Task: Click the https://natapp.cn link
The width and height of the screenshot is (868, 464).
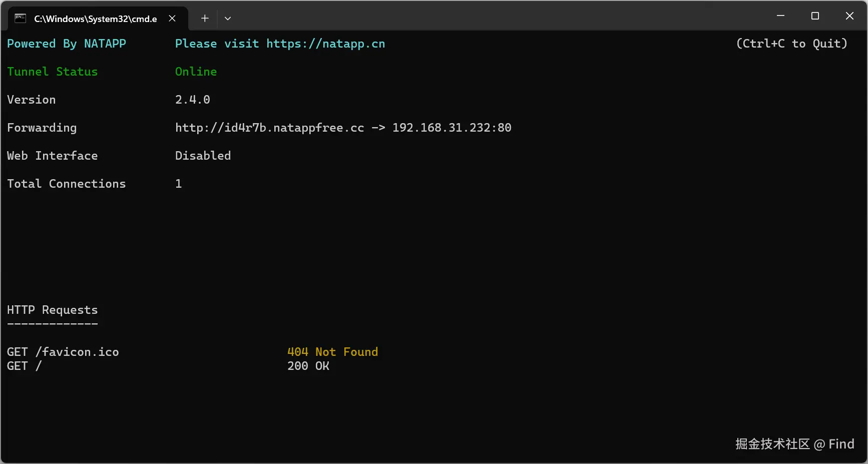Action: tap(325, 44)
